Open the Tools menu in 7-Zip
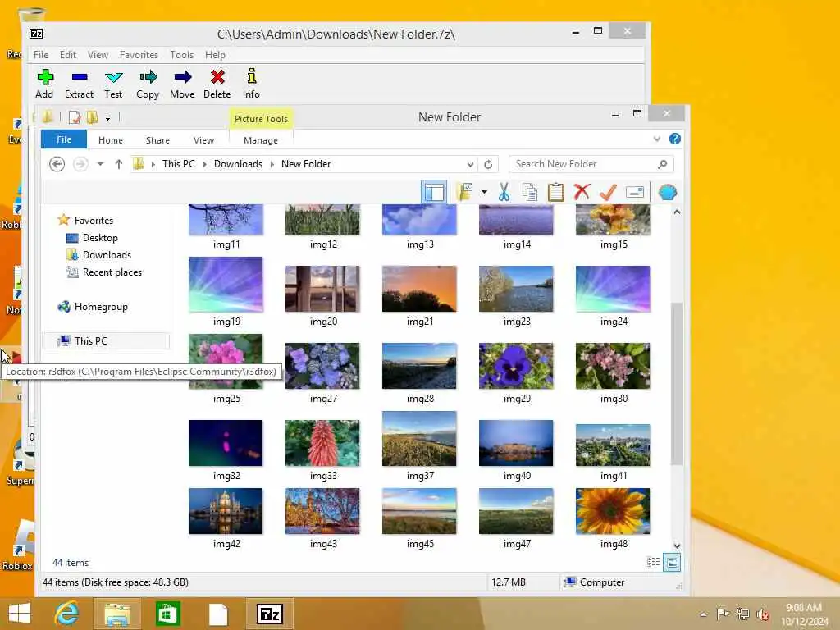 (x=181, y=55)
